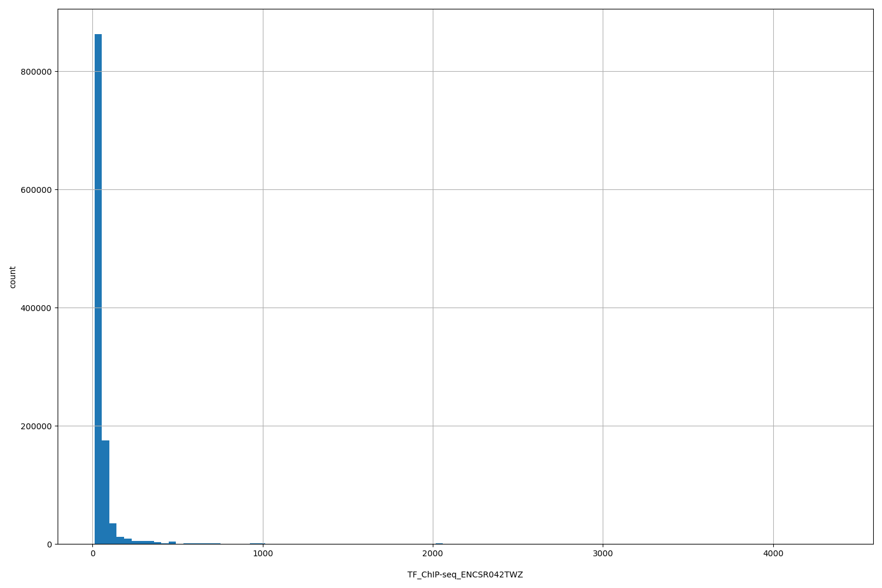Click the horizontal gridline at 400000
882x588 pixels.
click(412, 308)
